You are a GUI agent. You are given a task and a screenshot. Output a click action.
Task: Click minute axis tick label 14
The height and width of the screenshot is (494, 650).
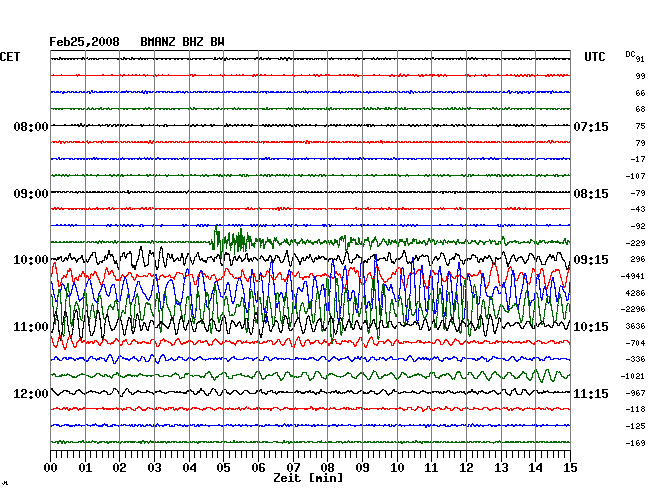[x=536, y=467]
